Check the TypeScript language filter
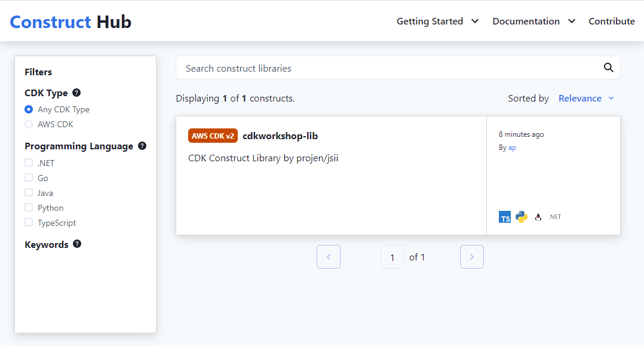This screenshot has width=644, height=347. coord(29,222)
